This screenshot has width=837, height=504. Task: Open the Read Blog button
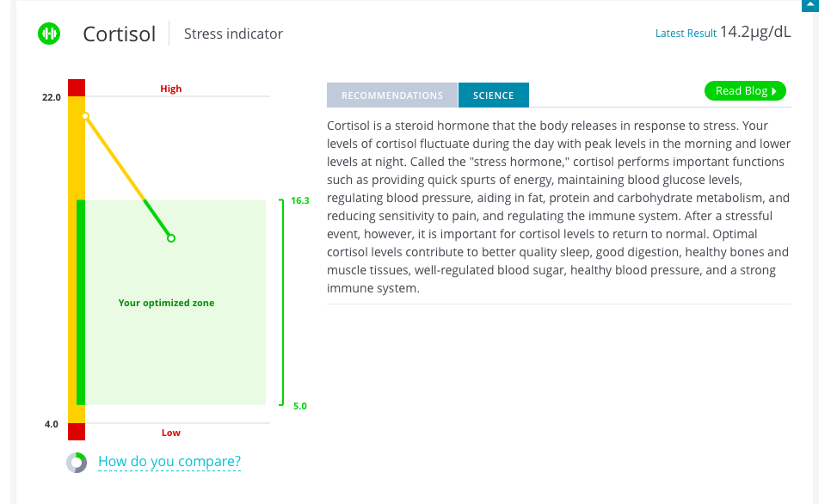pyautogui.click(x=744, y=91)
